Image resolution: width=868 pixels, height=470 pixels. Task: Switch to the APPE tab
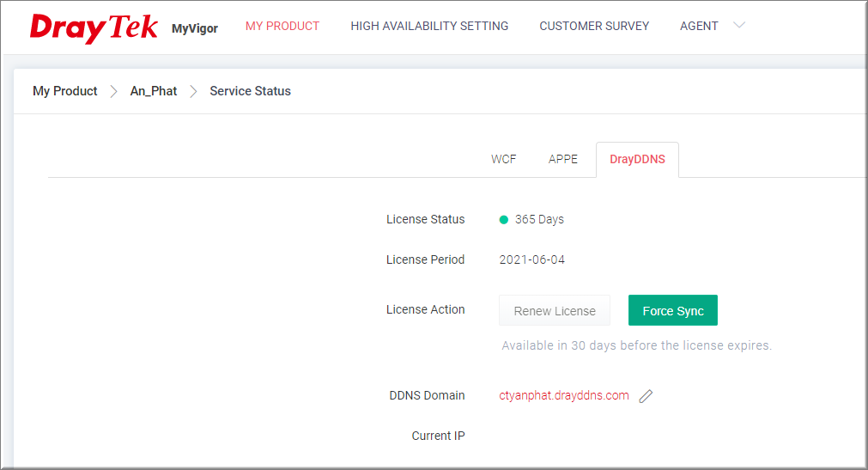563,159
